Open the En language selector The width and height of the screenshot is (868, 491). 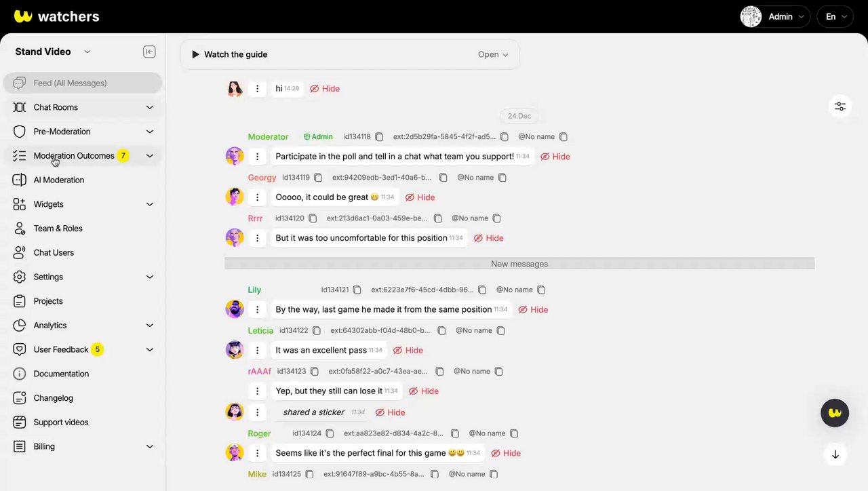(x=835, y=17)
